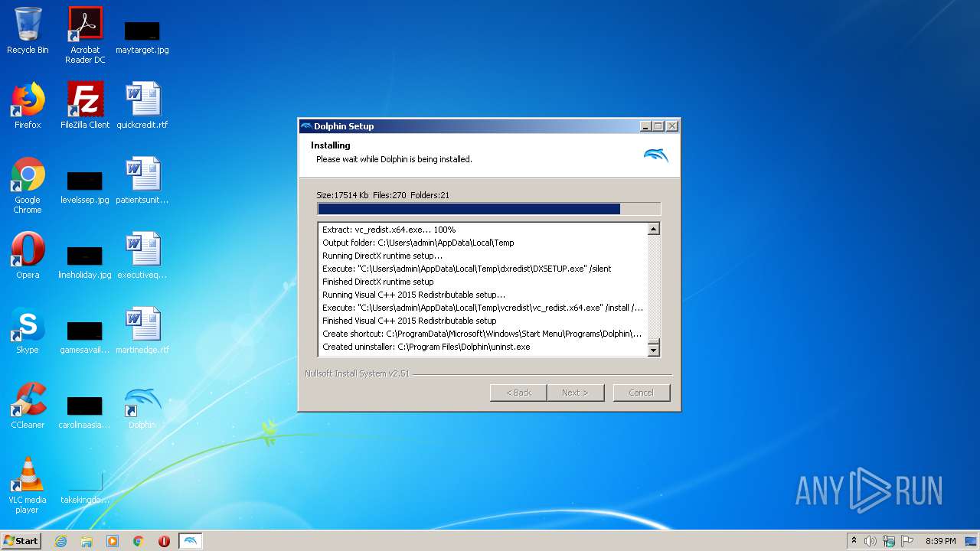Open Internet Explorer in taskbar
The width and height of the screenshot is (980, 551).
tap(61, 541)
